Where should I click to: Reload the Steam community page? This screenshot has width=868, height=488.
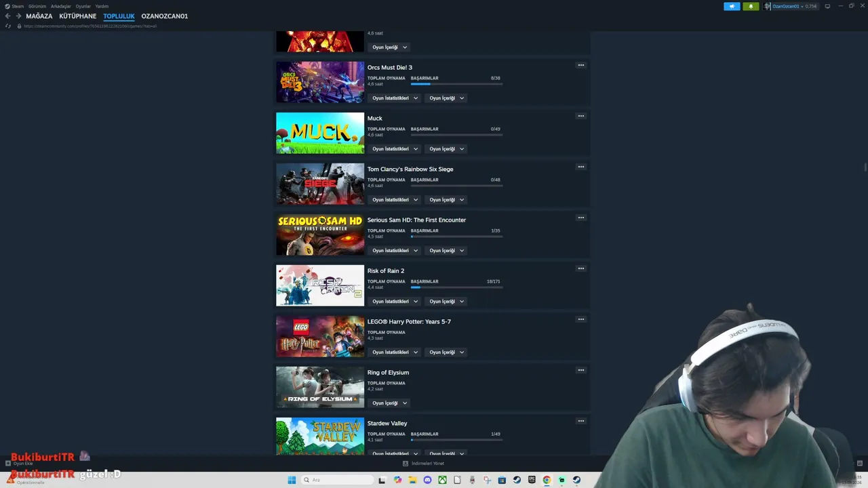click(x=7, y=26)
